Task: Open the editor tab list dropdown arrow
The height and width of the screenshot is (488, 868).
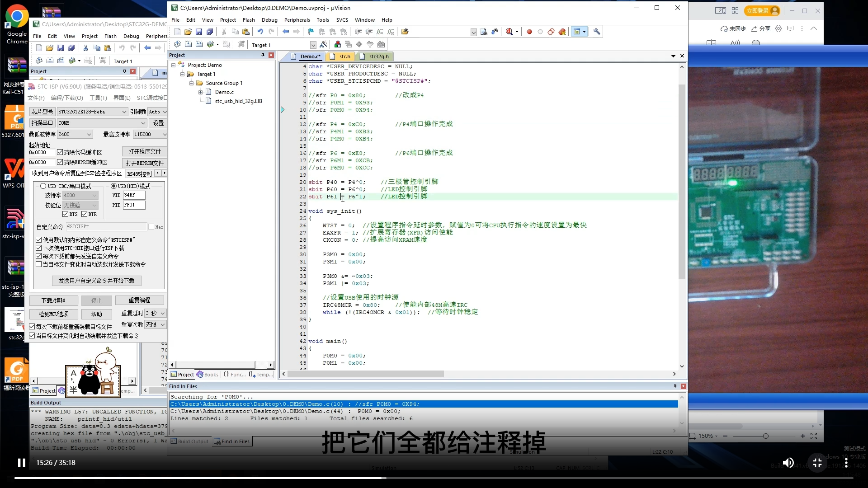Action: pyautogui.click(x=673, y=56)
